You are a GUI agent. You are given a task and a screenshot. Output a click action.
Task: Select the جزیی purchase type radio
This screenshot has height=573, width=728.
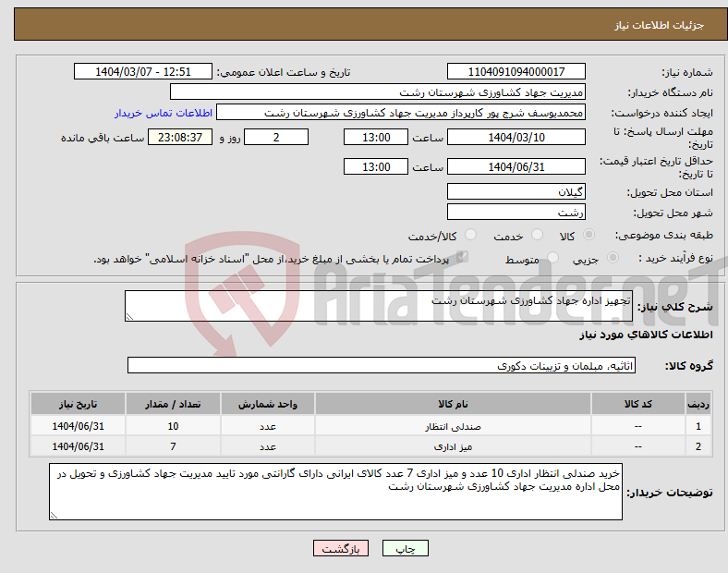613,257
